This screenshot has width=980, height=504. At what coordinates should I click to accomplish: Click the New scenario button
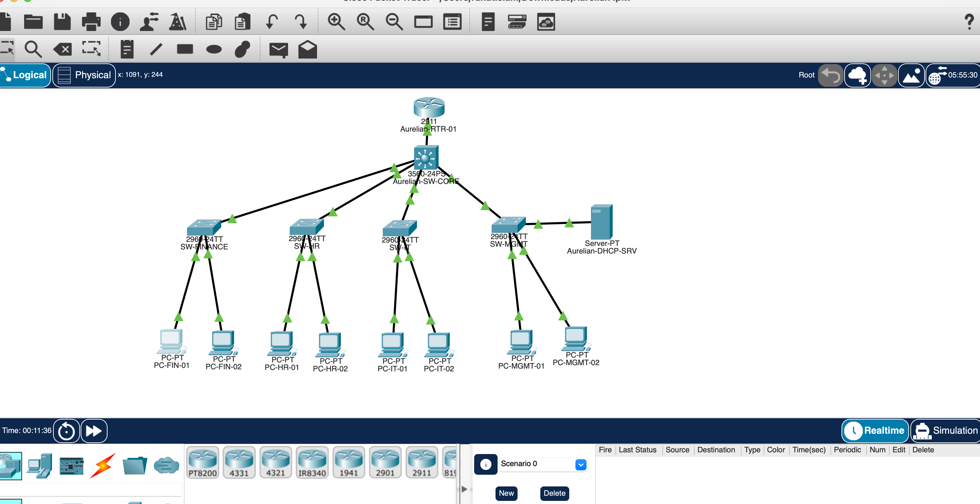(506, 493)
